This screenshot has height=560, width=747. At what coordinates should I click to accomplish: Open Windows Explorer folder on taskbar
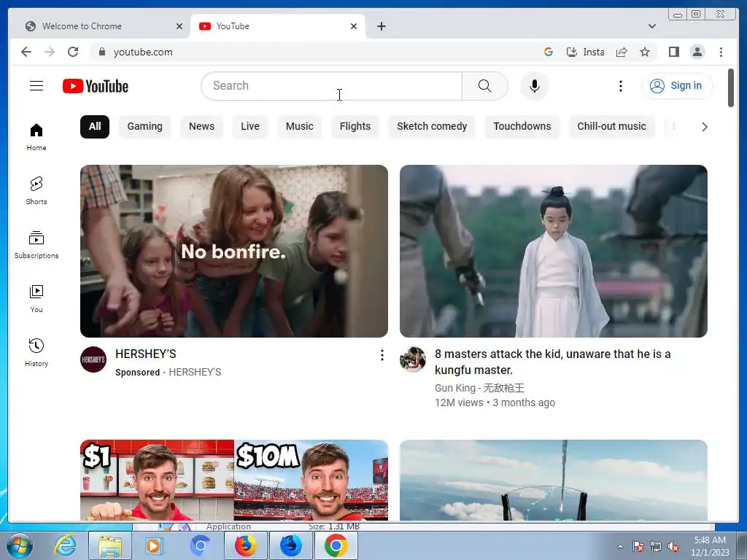pyautogui.click(x=109, y=545)
